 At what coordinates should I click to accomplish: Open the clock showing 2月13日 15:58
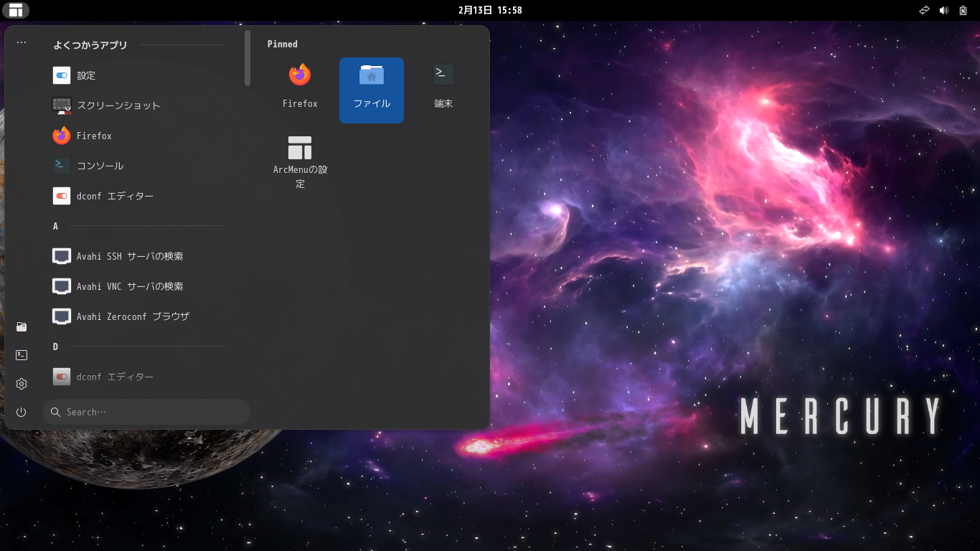490,10
